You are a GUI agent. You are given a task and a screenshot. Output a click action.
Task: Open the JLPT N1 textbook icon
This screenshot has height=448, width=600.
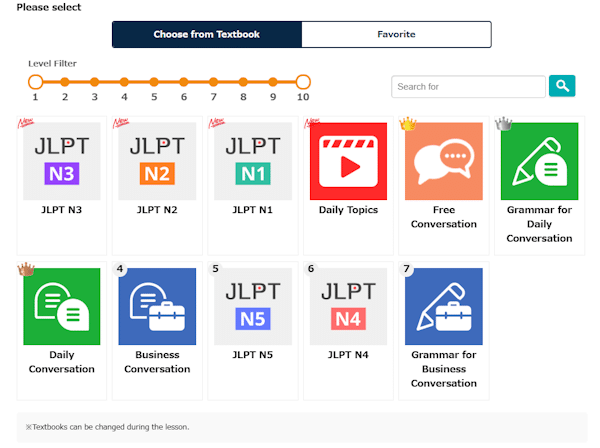pyautogui.click(x=253, y=161)
